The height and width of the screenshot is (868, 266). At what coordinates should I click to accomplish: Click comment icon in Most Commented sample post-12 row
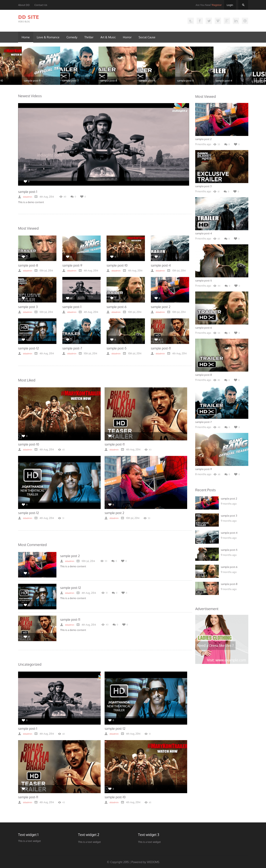click(114, 593)
